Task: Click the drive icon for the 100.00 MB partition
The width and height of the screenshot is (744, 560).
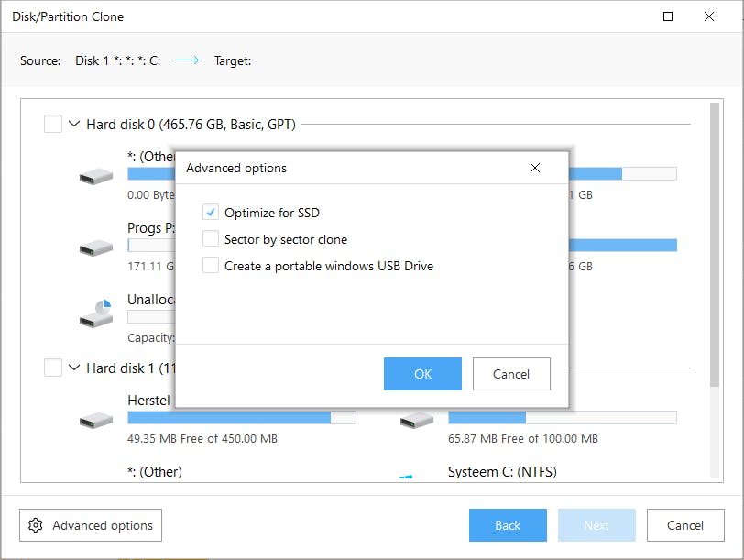Action: [416, 420]
